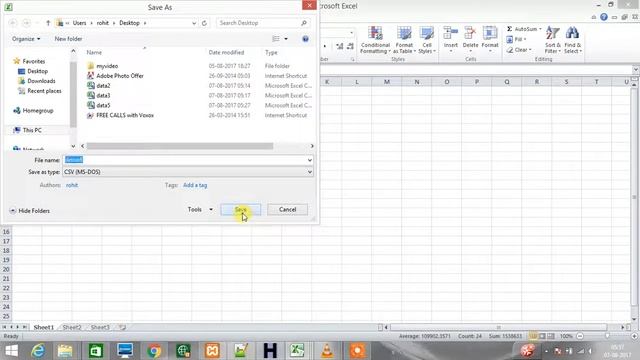Click the file list horizontal scrollbar
The image size is (640, 360).
tap(180, 146)
